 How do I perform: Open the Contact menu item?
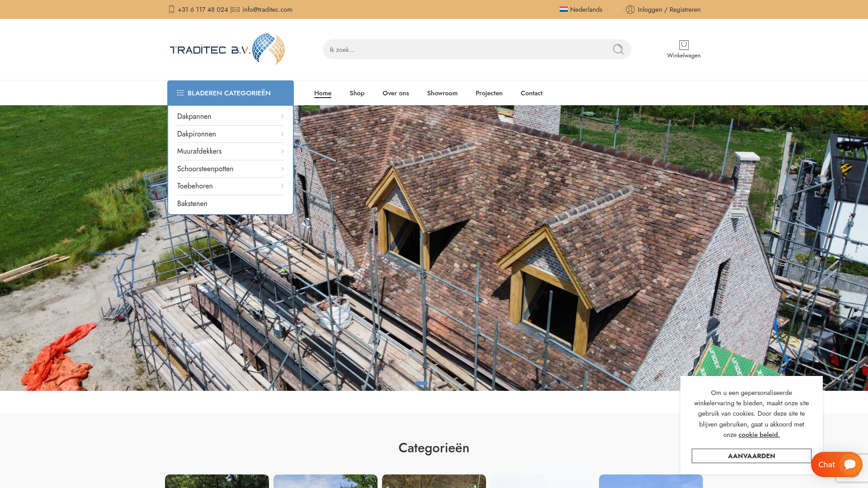pyautogui.click(x=531, y=93)
